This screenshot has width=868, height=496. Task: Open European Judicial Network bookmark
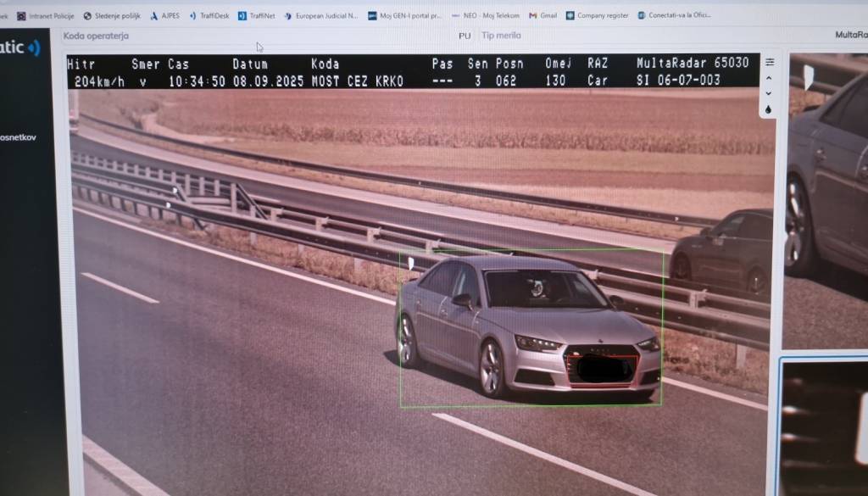coord(320,15)
